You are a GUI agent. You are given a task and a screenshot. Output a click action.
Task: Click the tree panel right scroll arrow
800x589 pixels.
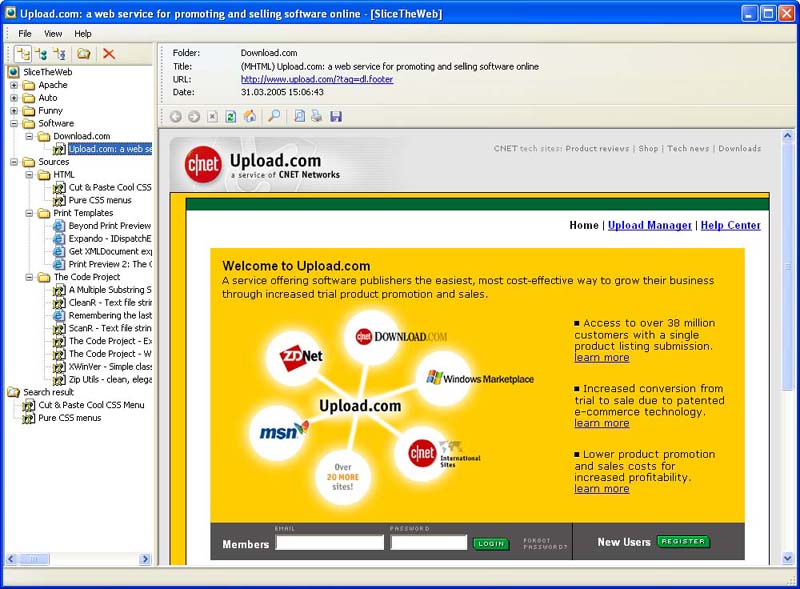point(145,559)
